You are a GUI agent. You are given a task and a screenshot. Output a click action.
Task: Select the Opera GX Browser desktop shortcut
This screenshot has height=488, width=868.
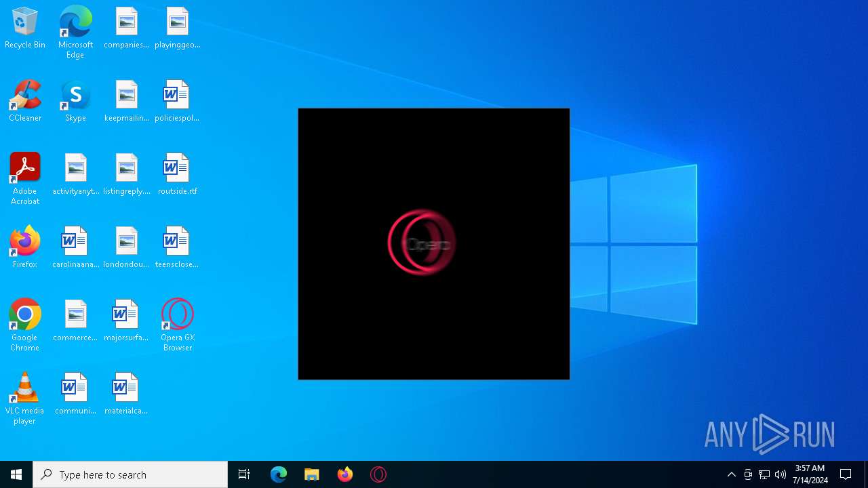177,325
